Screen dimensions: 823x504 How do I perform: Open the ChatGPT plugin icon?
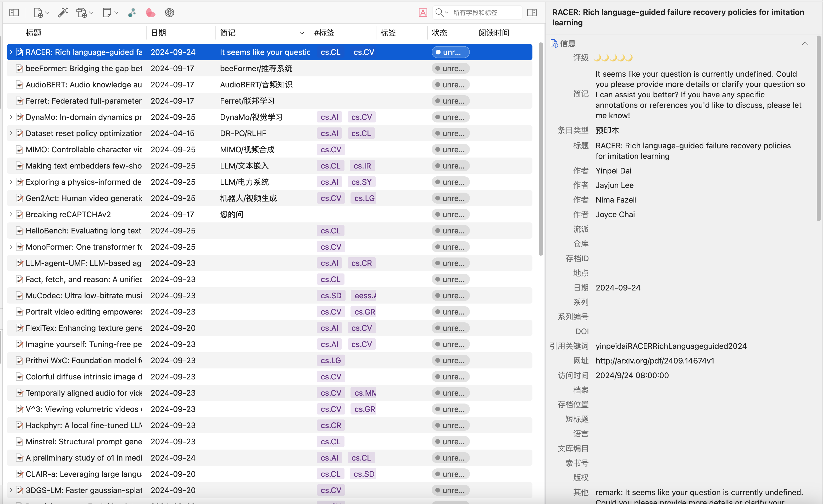pyautogui.click(x=170, y=13)
